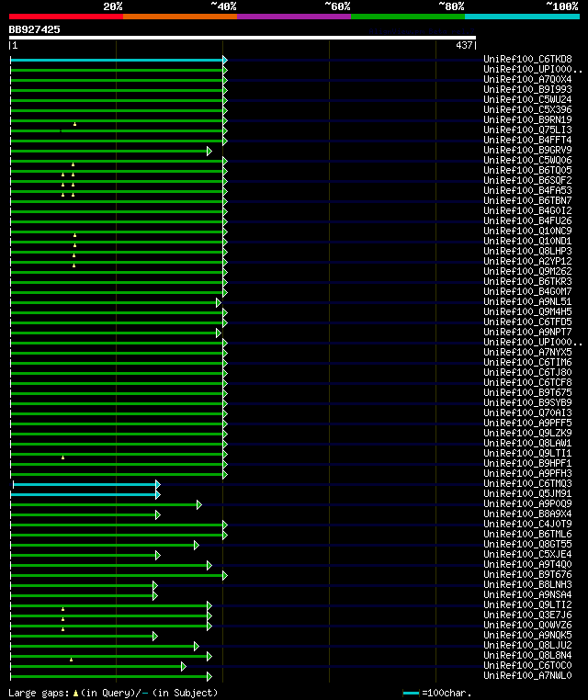
Task: Open hit UniRef100_A7NYX5
Action: (527, 352)
